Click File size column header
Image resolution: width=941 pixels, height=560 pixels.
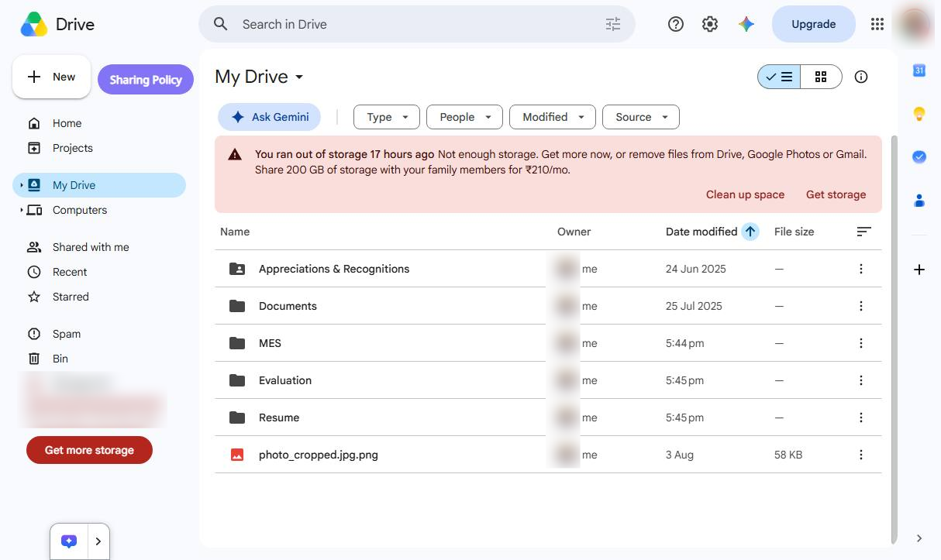[x=794, y=232]
